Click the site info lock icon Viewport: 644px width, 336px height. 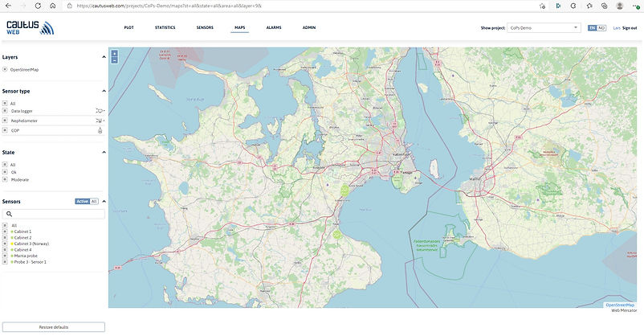(69, 6)
